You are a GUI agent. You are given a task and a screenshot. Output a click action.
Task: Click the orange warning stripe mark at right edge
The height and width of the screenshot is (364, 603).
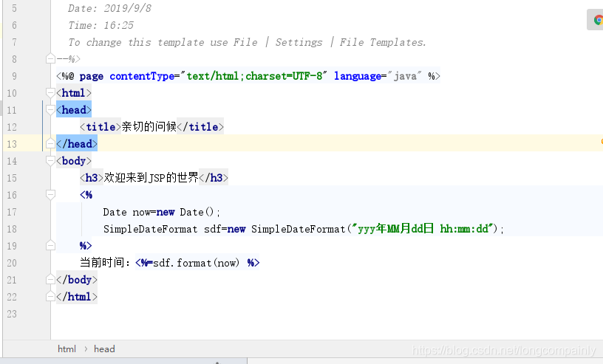pyautogui.click(x=602, y=142)
